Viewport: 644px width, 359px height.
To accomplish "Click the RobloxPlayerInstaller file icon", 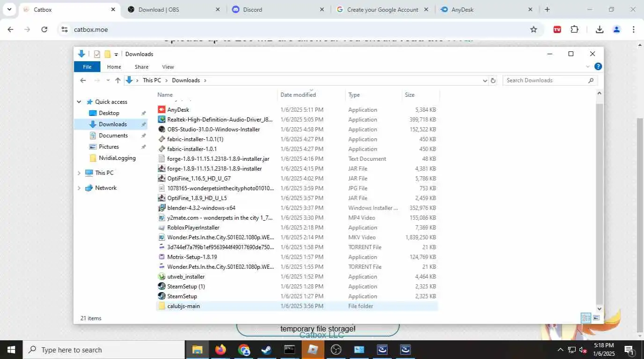I will pyautogui.click(x=161, y=227).
